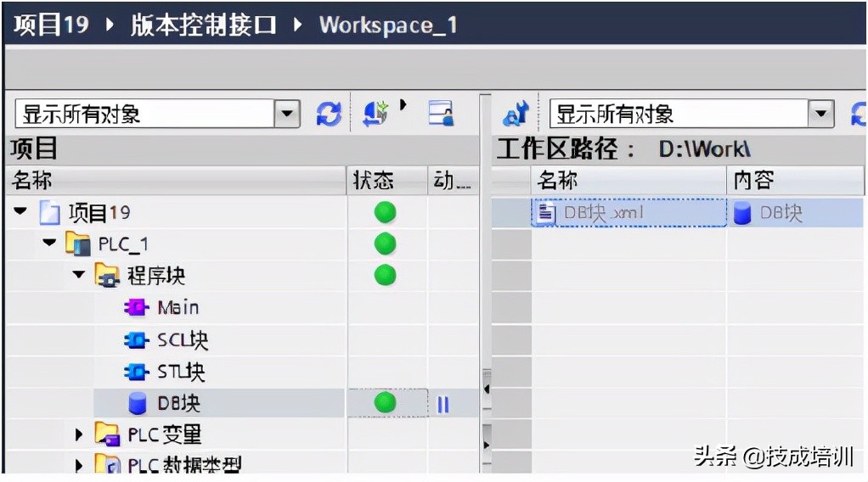Click the purple Main organization block icon

coord(136,307)
